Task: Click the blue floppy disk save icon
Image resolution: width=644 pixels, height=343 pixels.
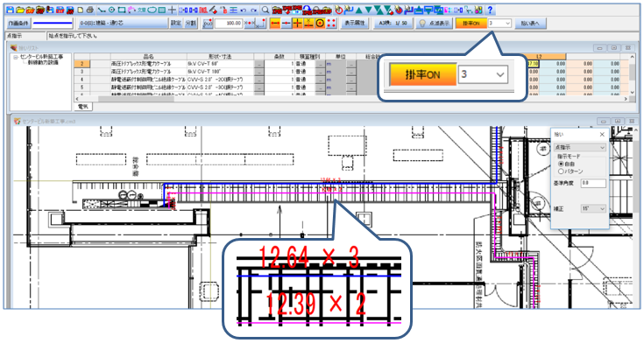Action: (x=11, y=10)
